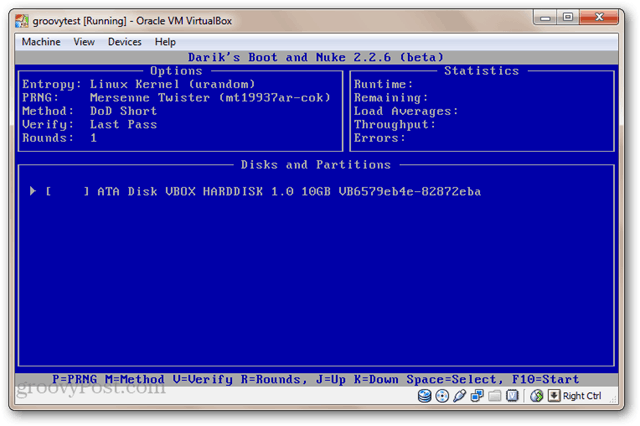Click 'R=Rounds,' in the bottom hint bar
This screenshot has height=426, width=640.
pos(274,379)
